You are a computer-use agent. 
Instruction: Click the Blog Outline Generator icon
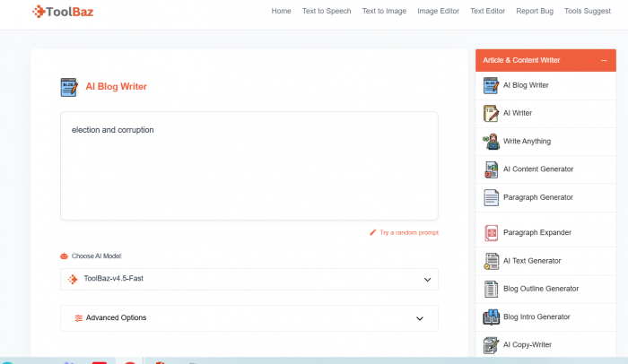(491, 289)
